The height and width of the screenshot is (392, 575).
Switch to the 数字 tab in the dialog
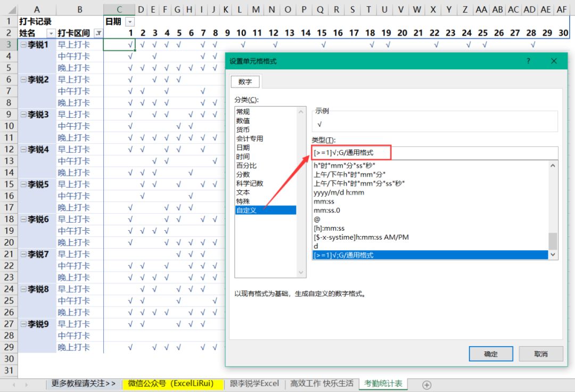click(245, 82)
